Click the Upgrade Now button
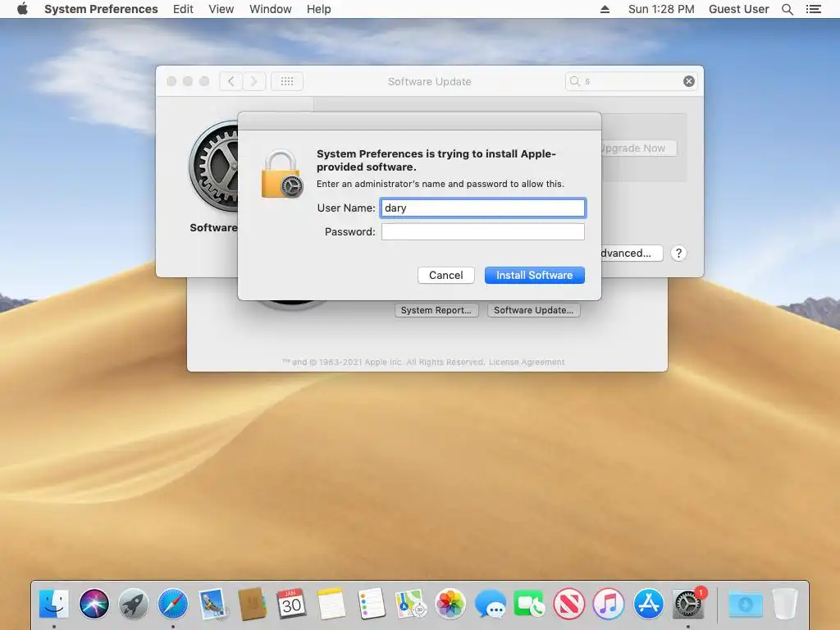The width and height of the screenshot is (840, 630). pos(638,148)
